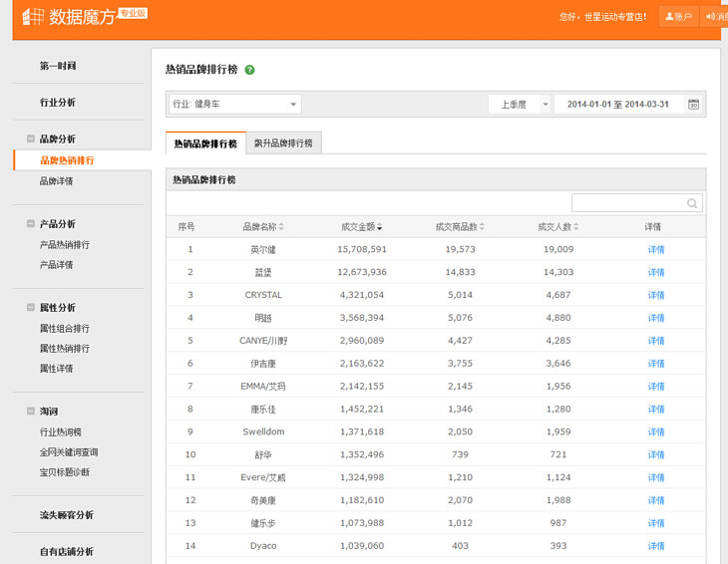728x564 pixels.
Task: Open the 上季度 period dropdown
Action: coord(520,105)
